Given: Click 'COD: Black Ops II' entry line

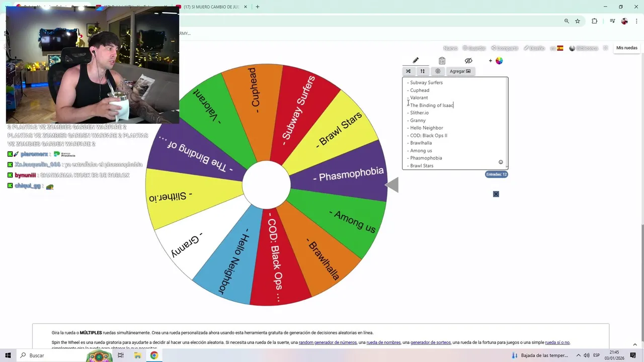Looking at the screenshot, I should coord(428,136).
